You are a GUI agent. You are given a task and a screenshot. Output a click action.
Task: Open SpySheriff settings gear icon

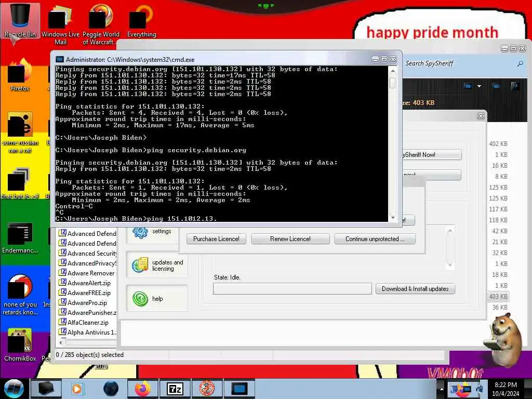tap(140, 232)
